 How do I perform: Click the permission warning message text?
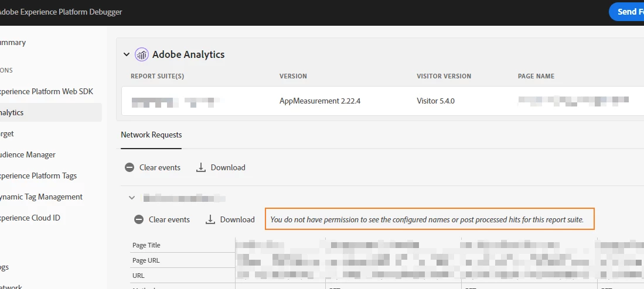(x=427, y=220)
